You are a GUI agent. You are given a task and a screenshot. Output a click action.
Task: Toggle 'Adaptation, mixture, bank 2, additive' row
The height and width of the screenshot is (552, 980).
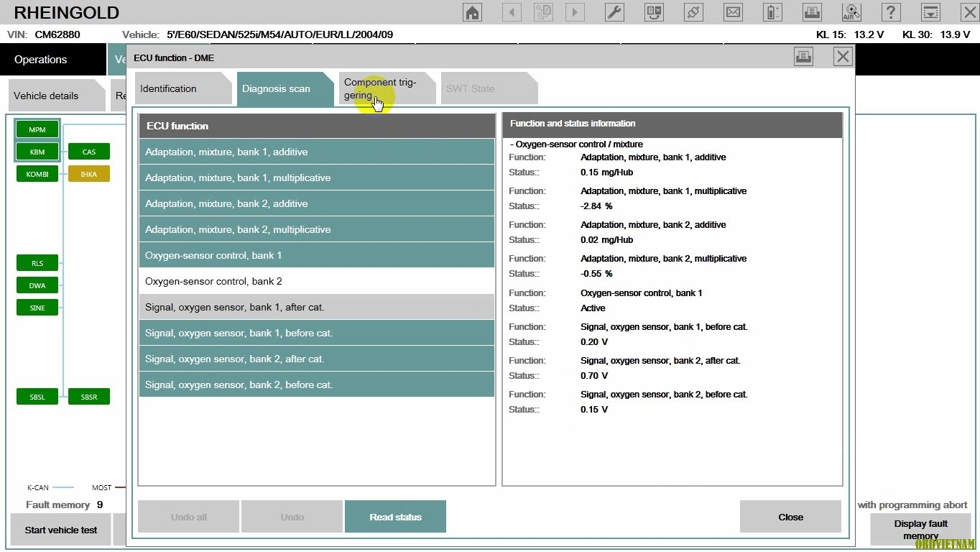pyautogui.click(x=317, y=203)
